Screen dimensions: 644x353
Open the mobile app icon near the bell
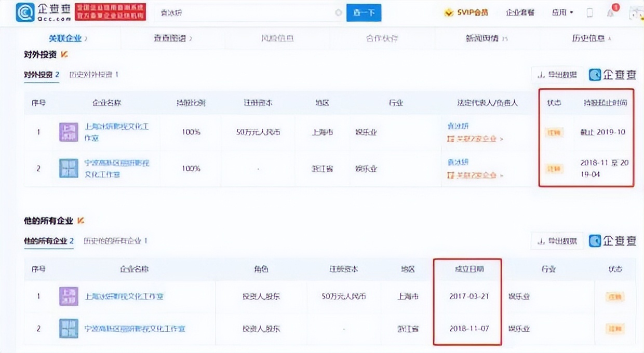pyautogui.click(x=588, y=12)
